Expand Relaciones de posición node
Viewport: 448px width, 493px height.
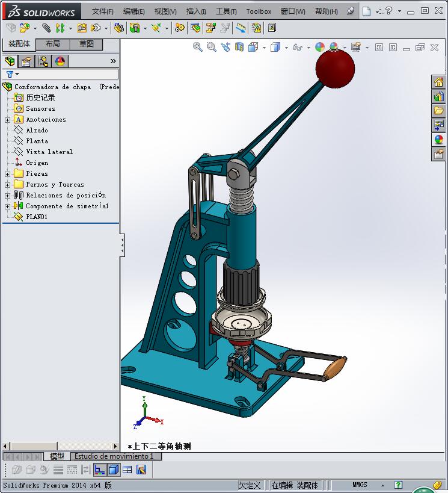[7, 196]
